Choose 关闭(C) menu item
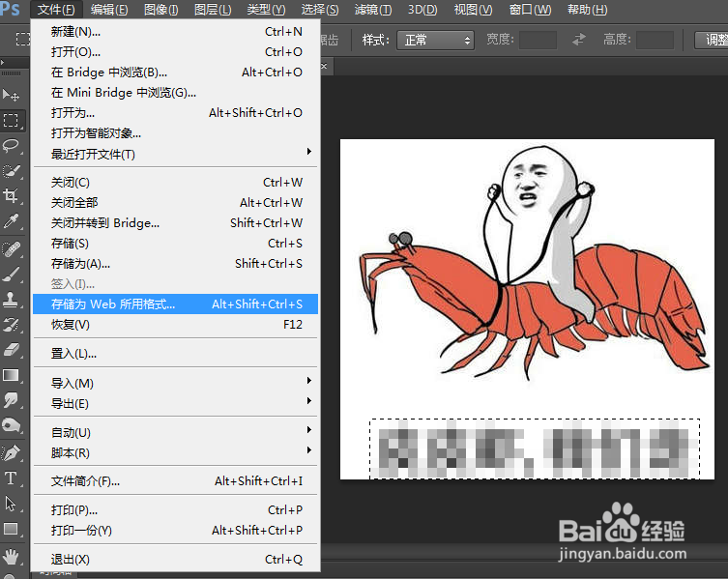728x579 pixels. (176, 183)
